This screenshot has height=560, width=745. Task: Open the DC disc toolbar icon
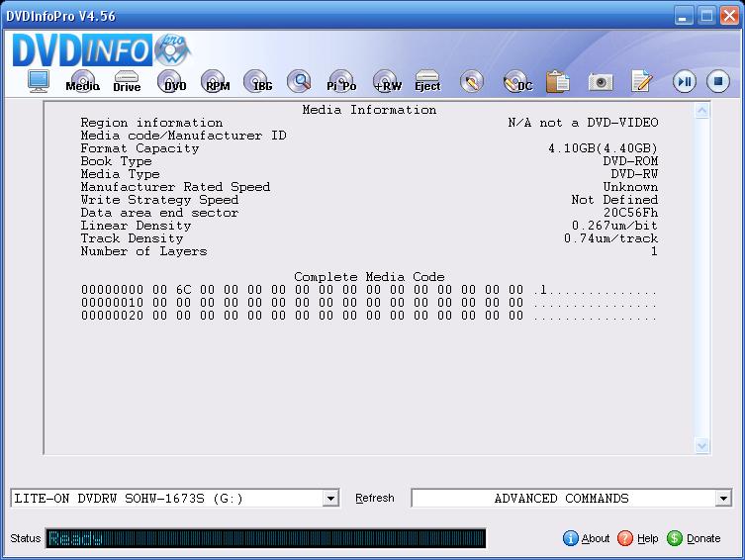click(x=516, y=81)
